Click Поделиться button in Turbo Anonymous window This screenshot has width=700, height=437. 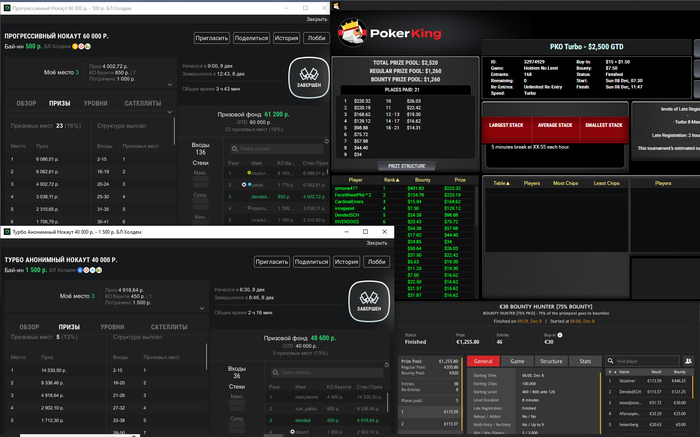pos(311,262)
